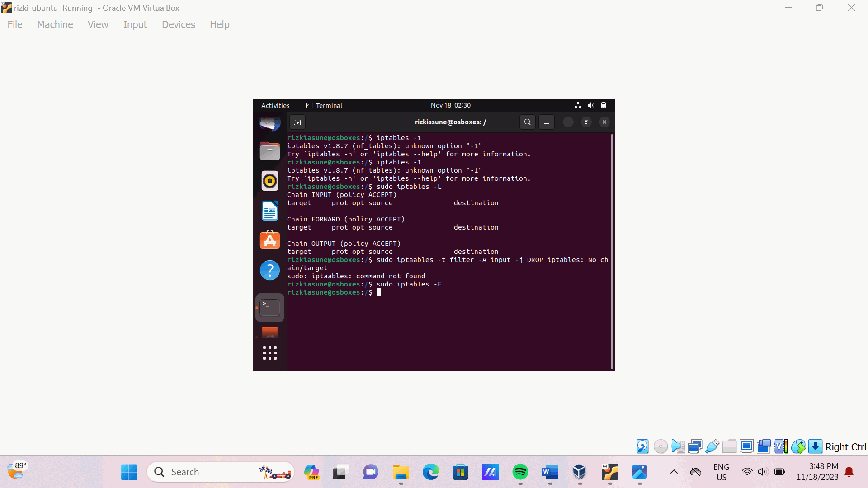Open VirtualBox hard disk activity indicator
Screen dimensions: 868x488
642,446
